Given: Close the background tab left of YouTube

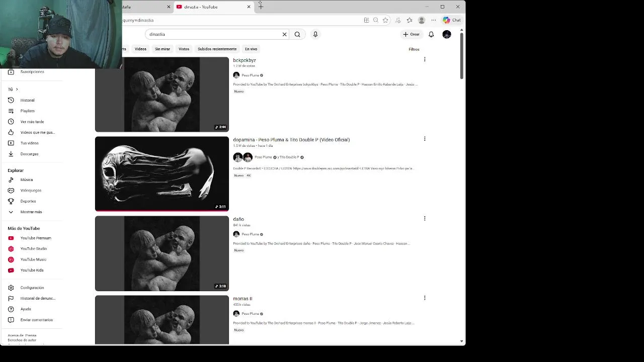Looking at the screenshot, I should tap(169, 7).
